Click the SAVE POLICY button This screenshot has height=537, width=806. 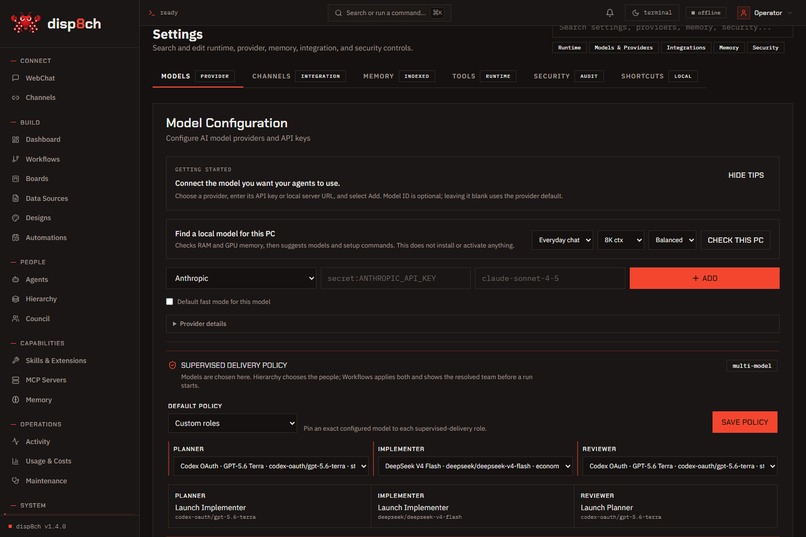744,422
